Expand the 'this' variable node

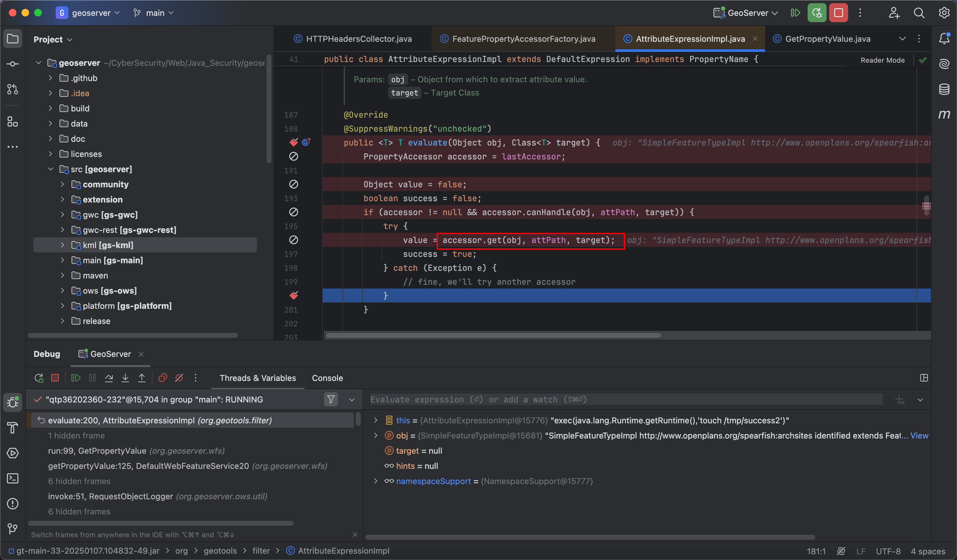pos(376,420)
